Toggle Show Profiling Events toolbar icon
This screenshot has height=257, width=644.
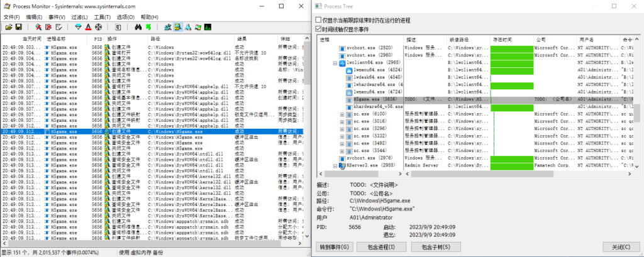coord(208,27)
